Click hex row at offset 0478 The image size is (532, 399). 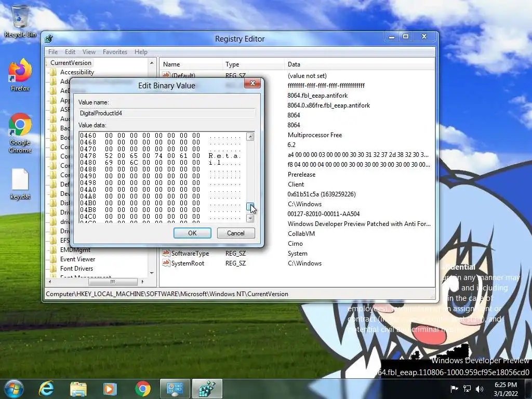pyautogui.click(x=160, y=156)
